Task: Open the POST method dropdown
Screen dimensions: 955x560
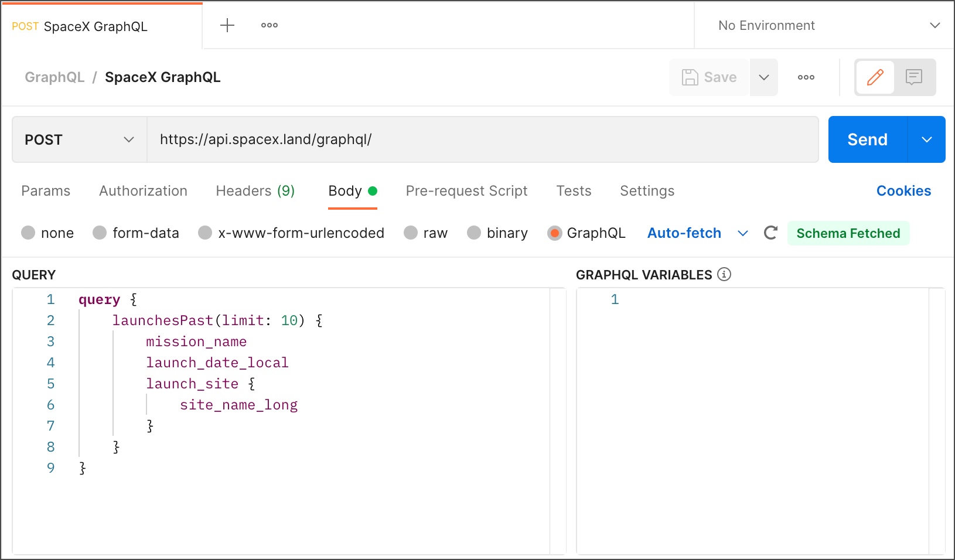Action: [79, 139]
